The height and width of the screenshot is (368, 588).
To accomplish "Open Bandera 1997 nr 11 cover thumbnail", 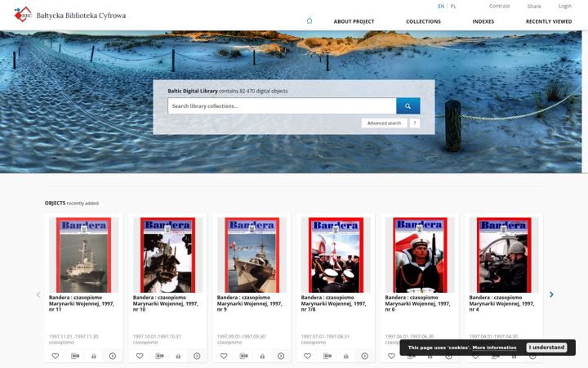I will pos(83,255).
